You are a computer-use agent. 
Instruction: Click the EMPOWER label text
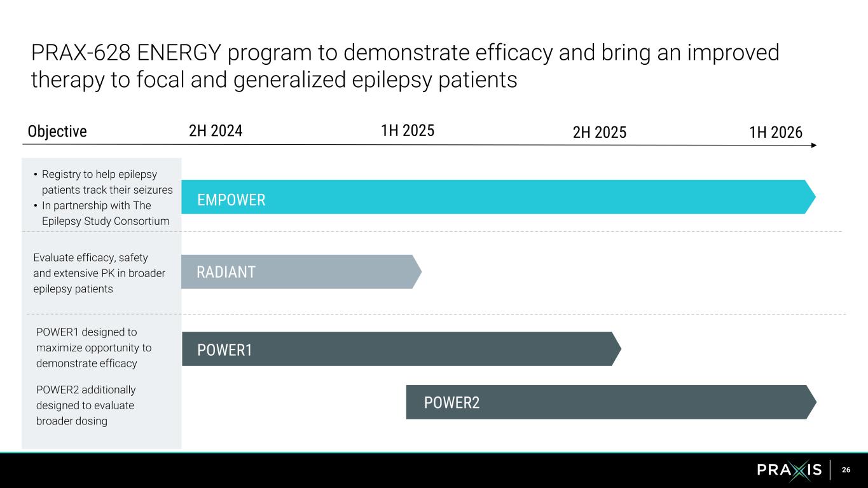(x=231, y=201)
